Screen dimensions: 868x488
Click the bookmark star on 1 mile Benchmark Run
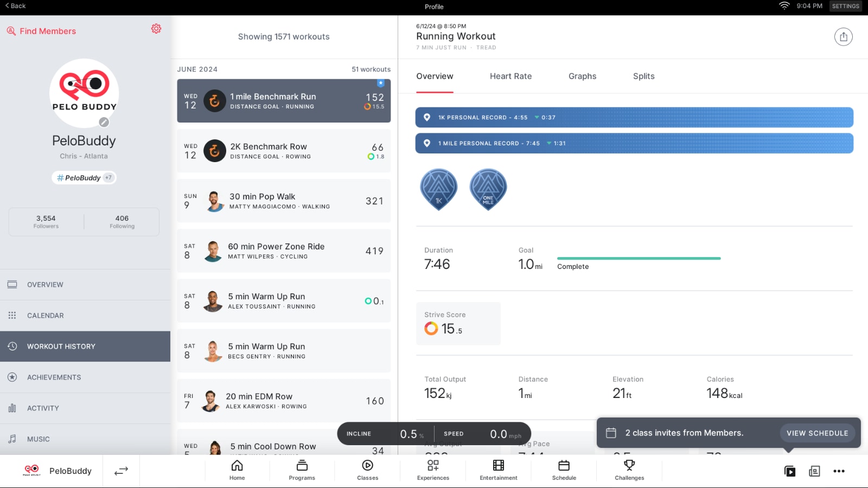pyautogui.click(x=381, y=83)
